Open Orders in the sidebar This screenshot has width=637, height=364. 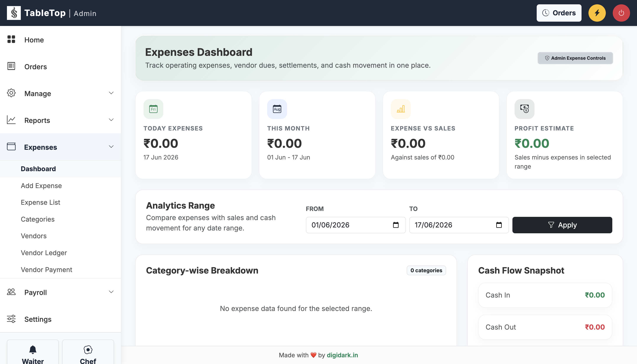tap(60, 66)
